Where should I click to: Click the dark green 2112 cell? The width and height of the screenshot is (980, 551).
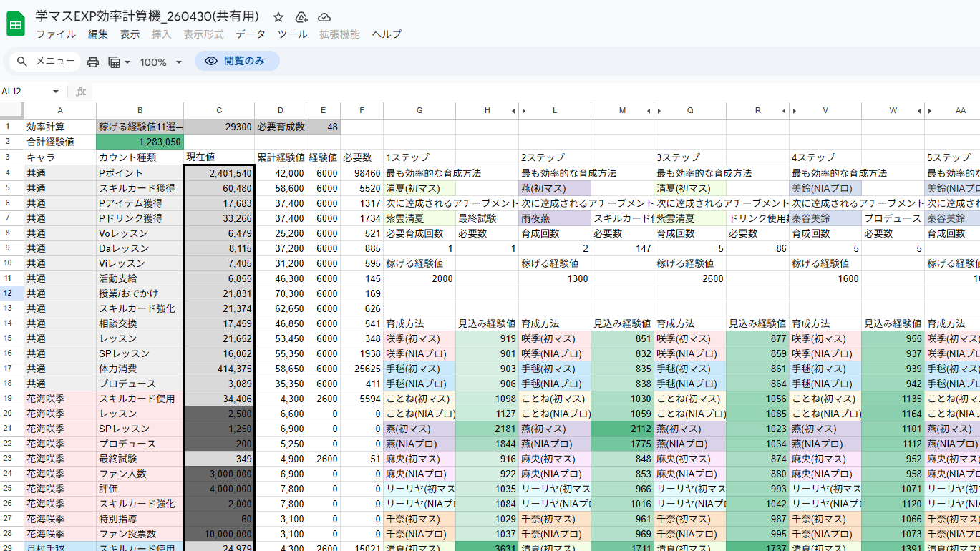[x=622, y=429]
